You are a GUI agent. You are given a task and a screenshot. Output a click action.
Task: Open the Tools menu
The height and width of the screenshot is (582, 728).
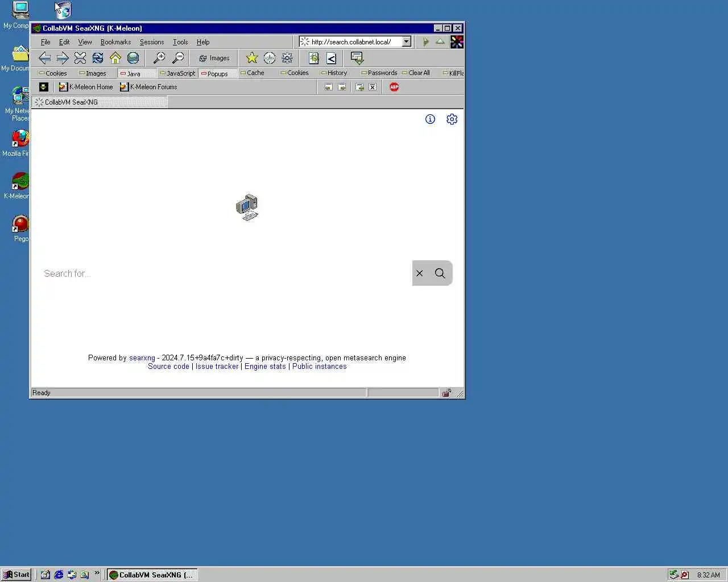180,42
